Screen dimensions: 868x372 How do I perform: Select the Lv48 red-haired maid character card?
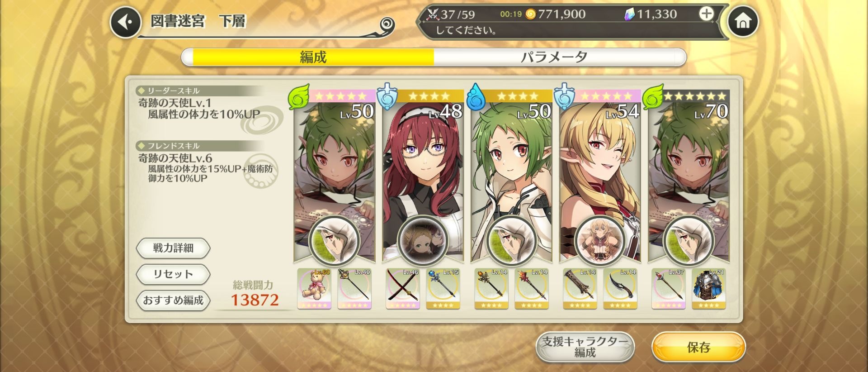[x=423, y=176]
